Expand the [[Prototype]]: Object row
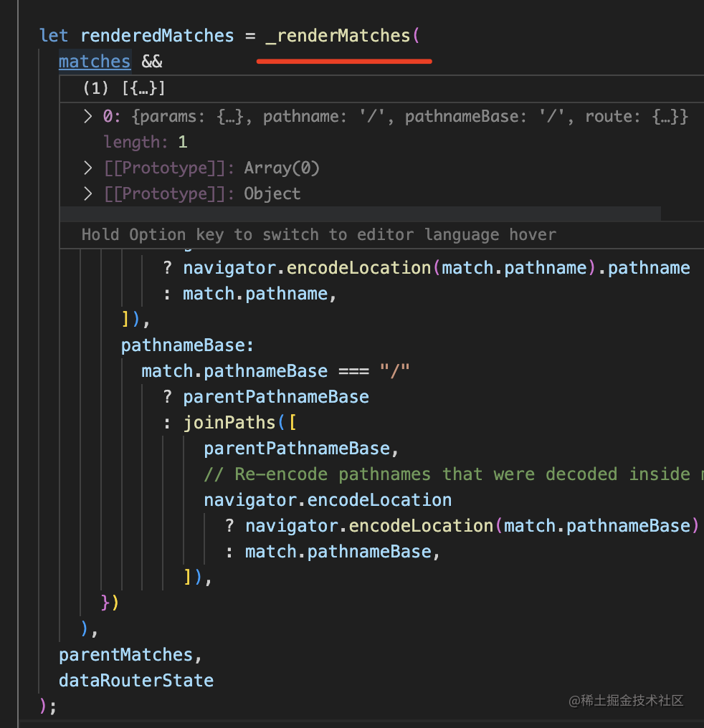Image resolution: width=704 pixels, height=728 pixels. pyautogui.click(x=87, y=193)
